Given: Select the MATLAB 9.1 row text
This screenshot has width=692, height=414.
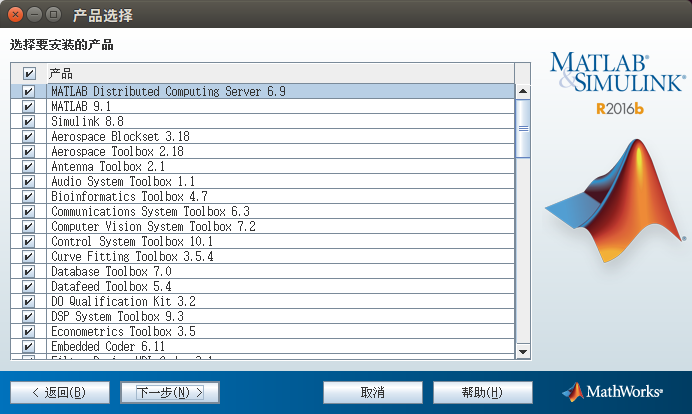Looking at the screenshot, I should coord(81,106).
